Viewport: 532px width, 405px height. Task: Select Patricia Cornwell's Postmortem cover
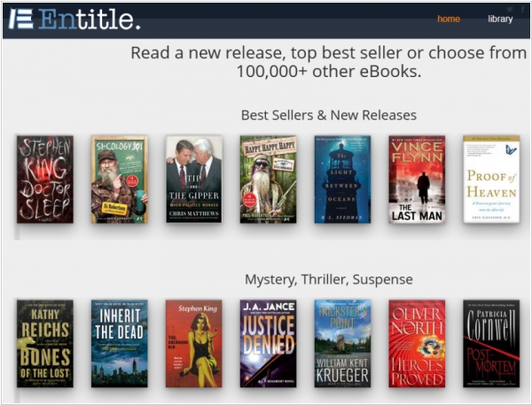(x=491, y=343)
